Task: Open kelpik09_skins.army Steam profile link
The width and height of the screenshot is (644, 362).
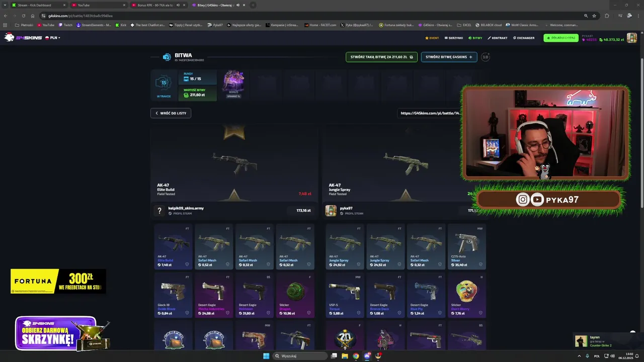Action: [180, 213]
